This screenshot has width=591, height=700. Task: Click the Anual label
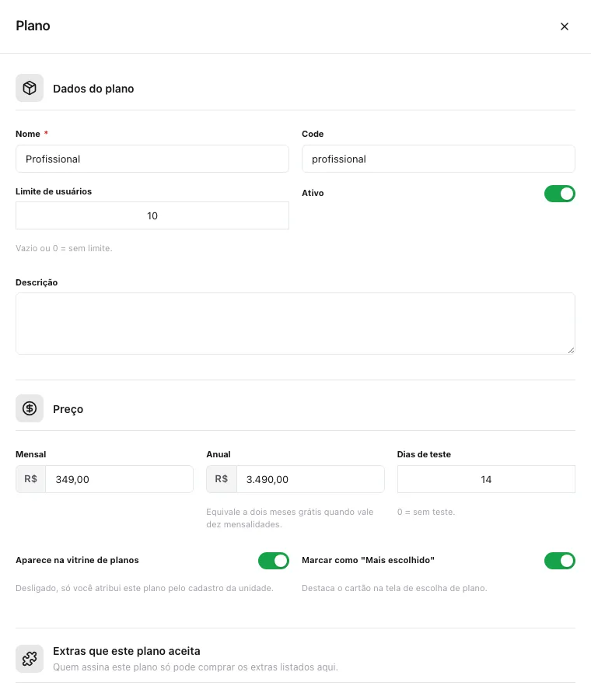[219, 454]
